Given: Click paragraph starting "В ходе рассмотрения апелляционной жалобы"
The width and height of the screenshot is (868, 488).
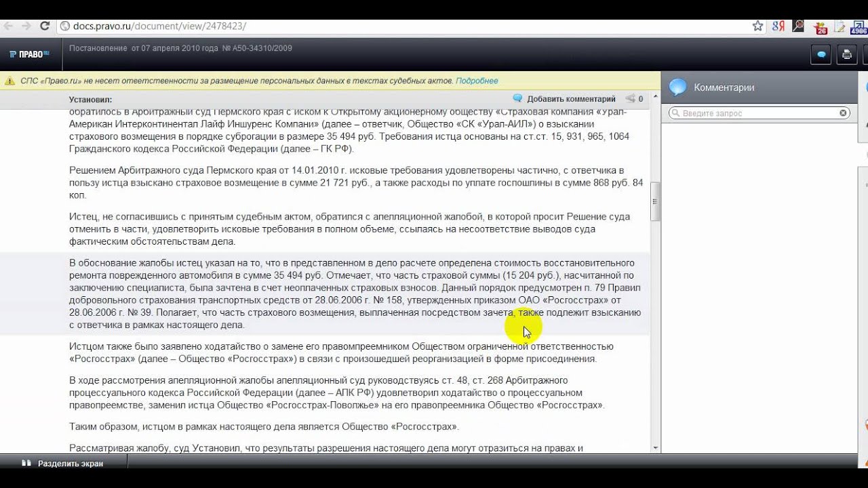Looking at the screenshot, I should pos(336,392).
